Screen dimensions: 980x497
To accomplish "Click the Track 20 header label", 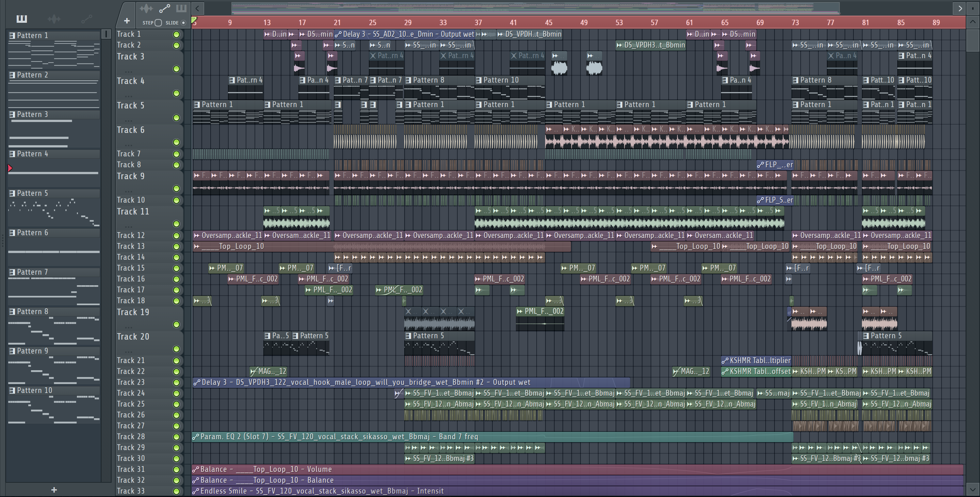I will pos(133,337).
